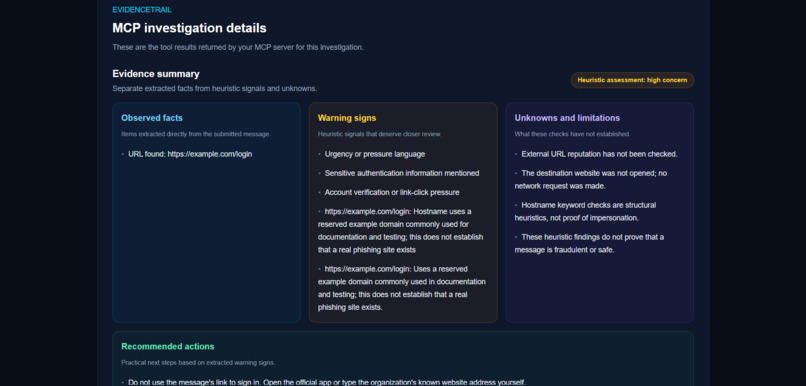This screenshot has height=386, width=806.
Task: Click 'Heuristic signals that deserve closer review' caption
Action: [379, 134]
